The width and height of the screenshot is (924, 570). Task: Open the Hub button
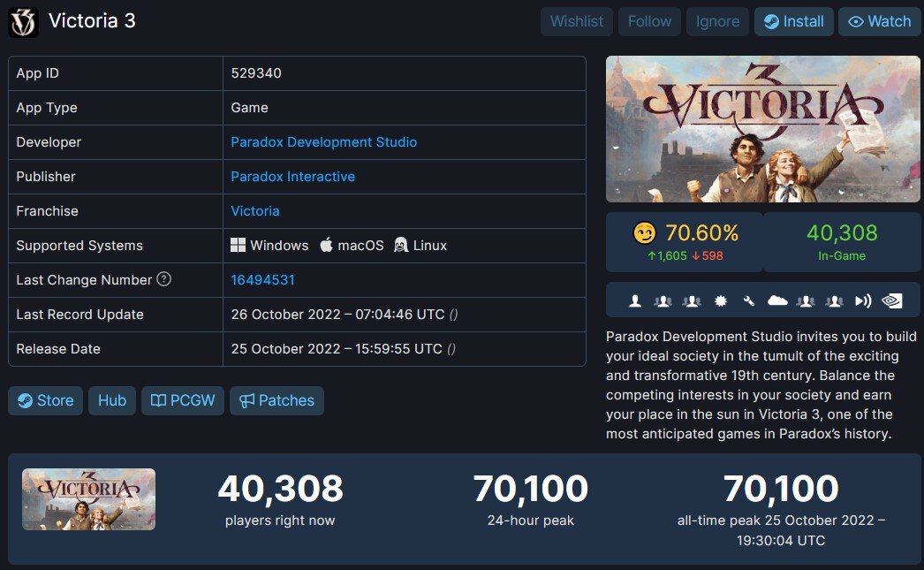(112, 400)
